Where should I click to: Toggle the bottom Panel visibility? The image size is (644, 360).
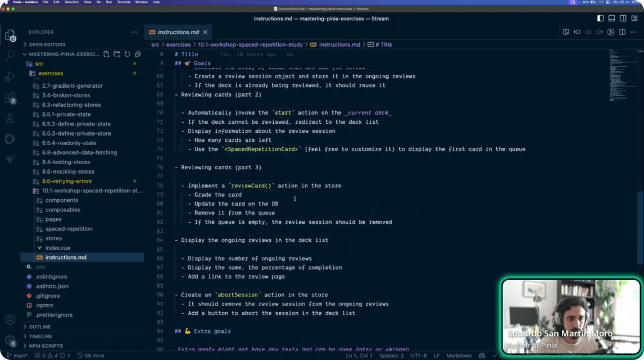click(611, 19)
